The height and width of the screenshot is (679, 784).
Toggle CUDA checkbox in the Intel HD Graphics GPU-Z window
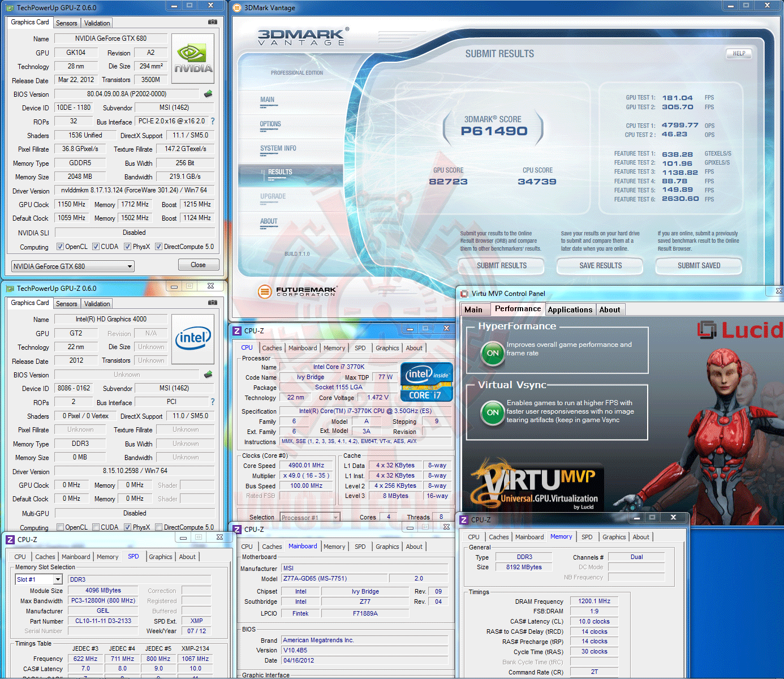(x=96, y=527)
